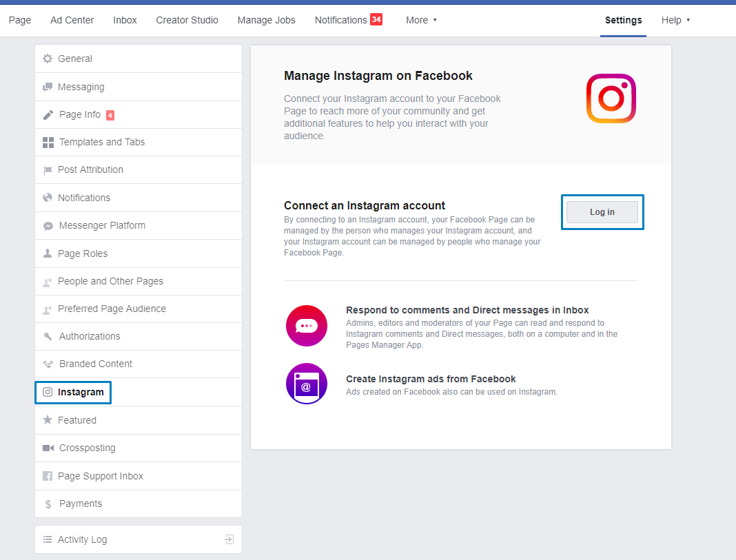Image resolution: width=736 pixels, height=560 pixels.
Task: Click the Preferred Page Audience icon
Action: 48,309
